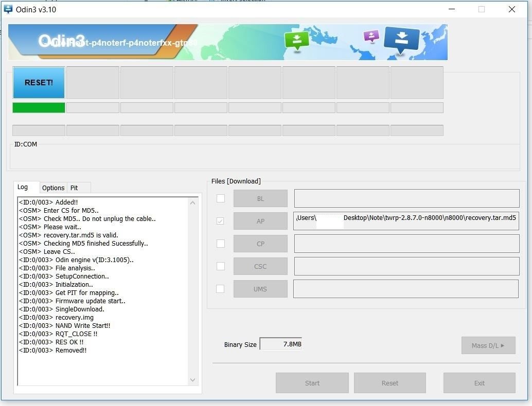532x406 pixels.
Task: Click the blue RESET! status box
Action: click(x=39, y=83)
